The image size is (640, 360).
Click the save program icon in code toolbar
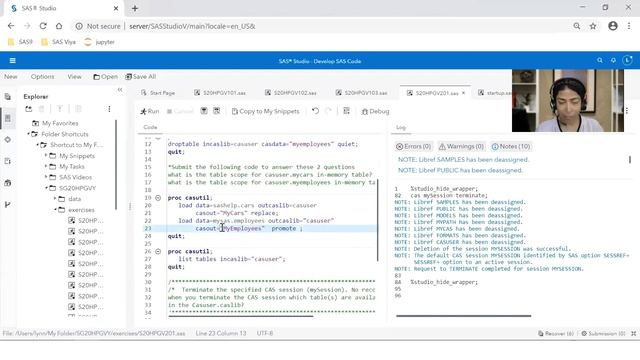(x=204, y=111)
